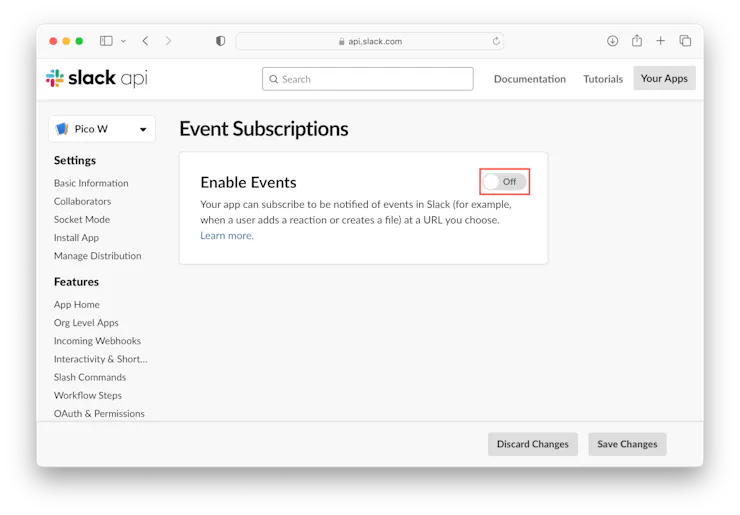Go to the Tutorials page
The width and height of the screenshot is (740, 515).
point(603,79)
